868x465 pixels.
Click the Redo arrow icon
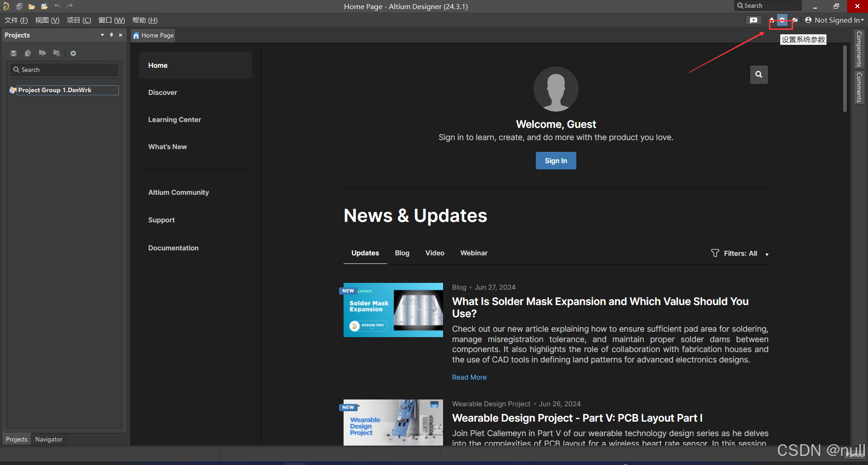[70, 6]
